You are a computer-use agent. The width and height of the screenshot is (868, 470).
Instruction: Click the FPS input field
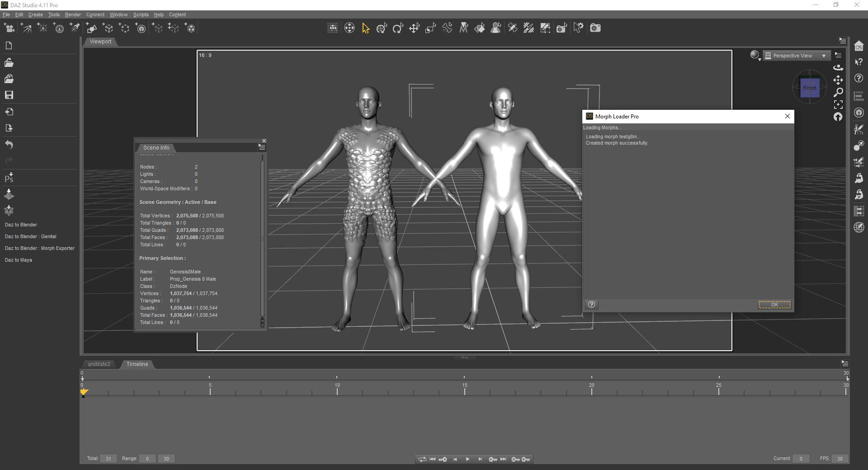coord(840,459)
